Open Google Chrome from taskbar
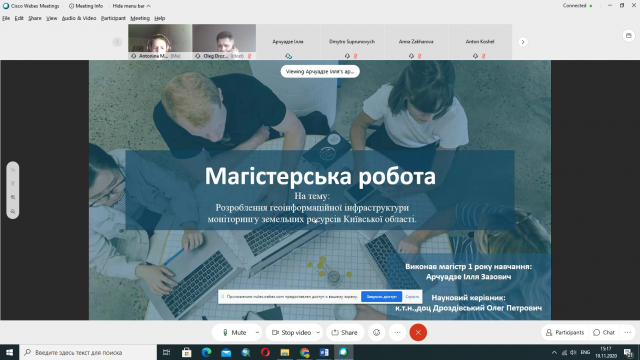 click(304, 352)
